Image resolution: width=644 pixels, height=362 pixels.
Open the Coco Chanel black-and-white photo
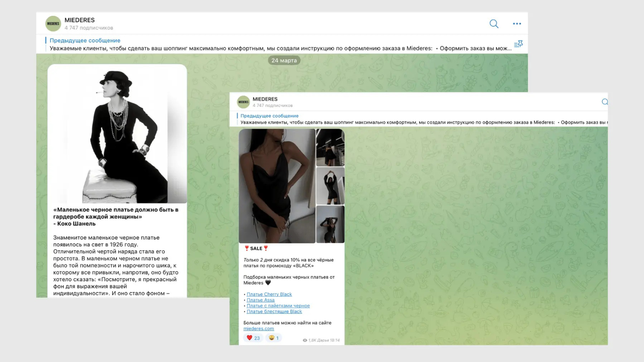[x=117, y=134]
